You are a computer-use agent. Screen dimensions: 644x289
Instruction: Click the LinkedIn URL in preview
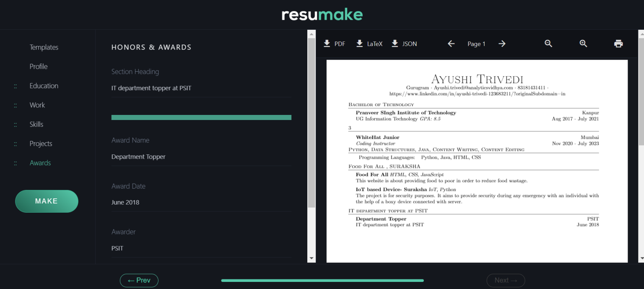(x=477, y=94)
